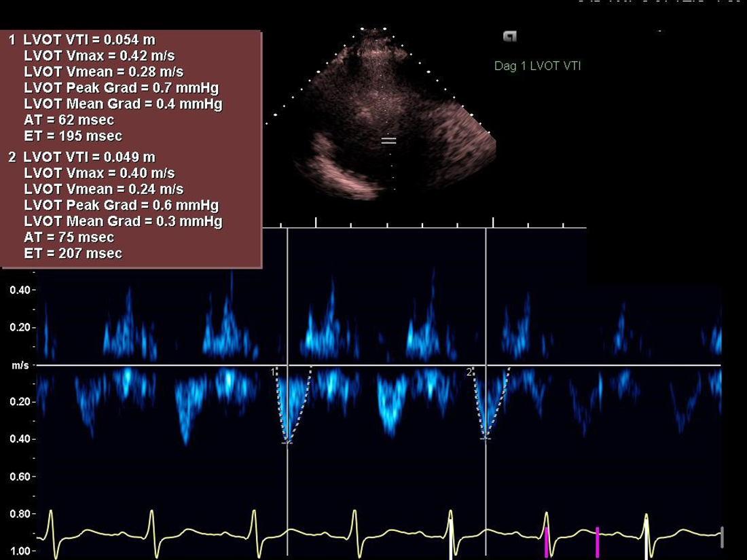Image resolution: width=747 pixels, height=560 pixels.
Task: Click the peak velocity caliper of trace 2
Action: (x=486, y=438)
